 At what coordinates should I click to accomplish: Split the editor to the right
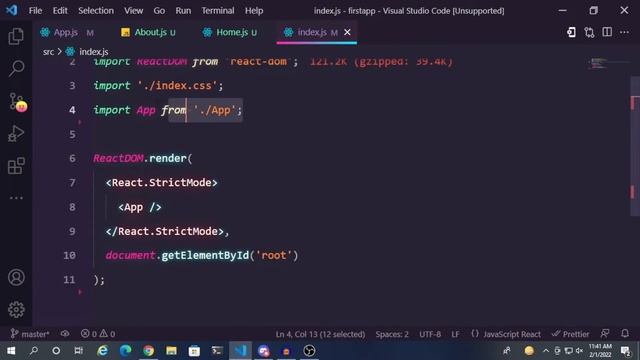tap(607, 32)
